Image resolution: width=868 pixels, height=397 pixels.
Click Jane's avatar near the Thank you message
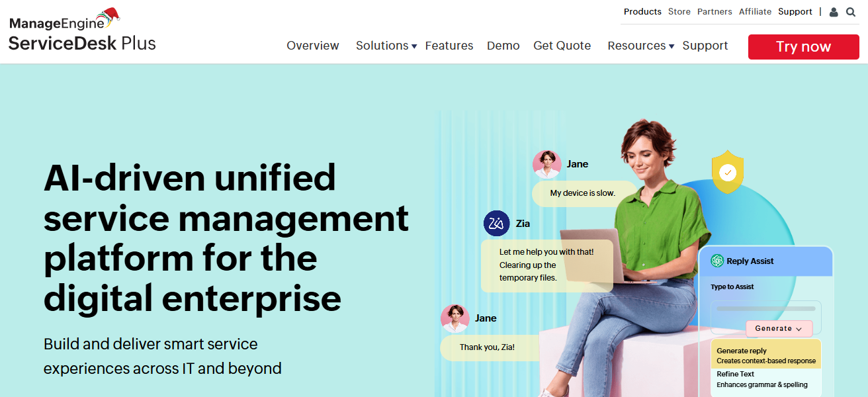[455, 318]
